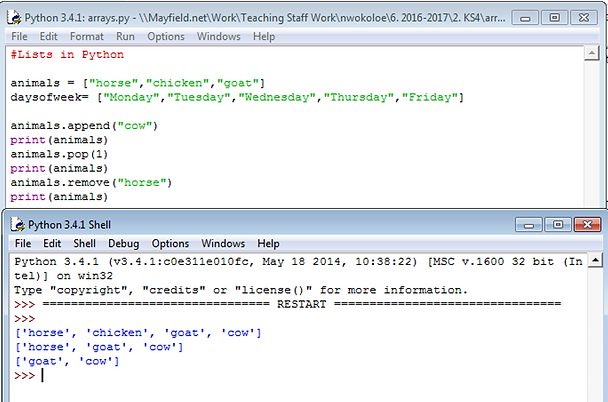Viewport: 608px width, 402px height.
Task: Click the Python icon in arrays.py title bar
Action: click(14, 18)
